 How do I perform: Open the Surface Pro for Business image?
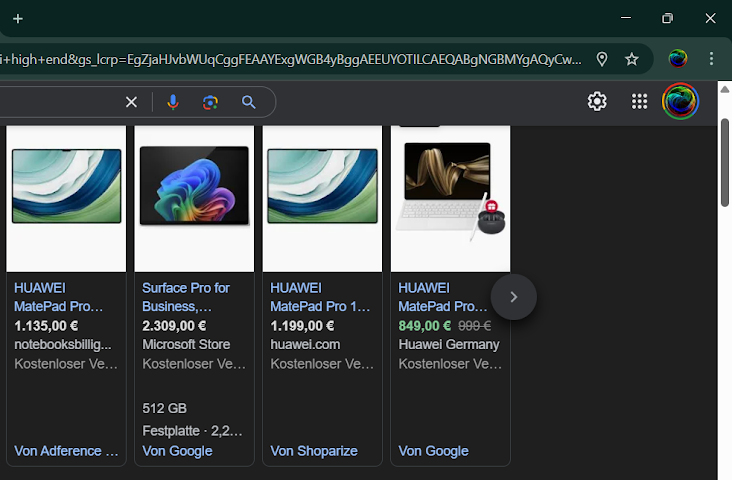[x=194, y=198]
